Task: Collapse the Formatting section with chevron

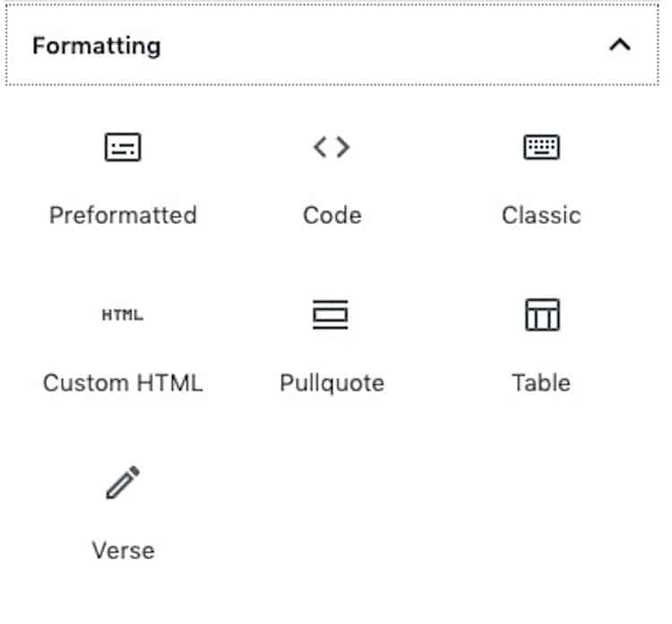Action: (620, 45)
